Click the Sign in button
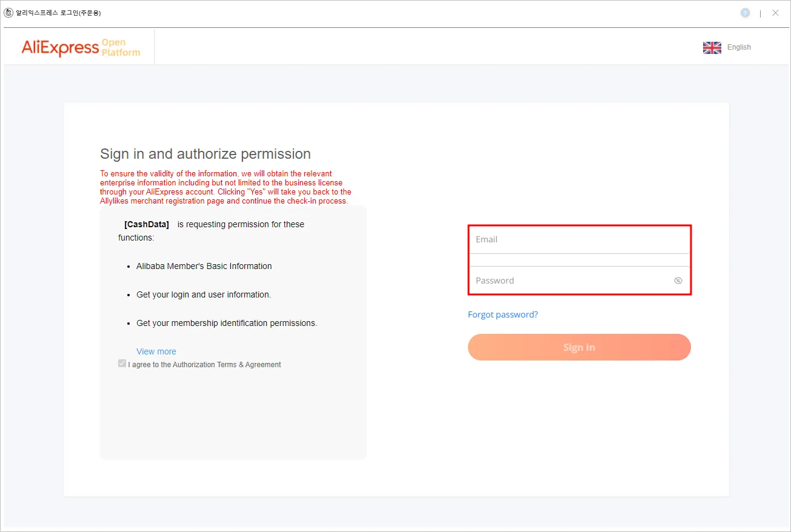Image resolution: width=791 pixels, height=532 pixels. [579, 347]
